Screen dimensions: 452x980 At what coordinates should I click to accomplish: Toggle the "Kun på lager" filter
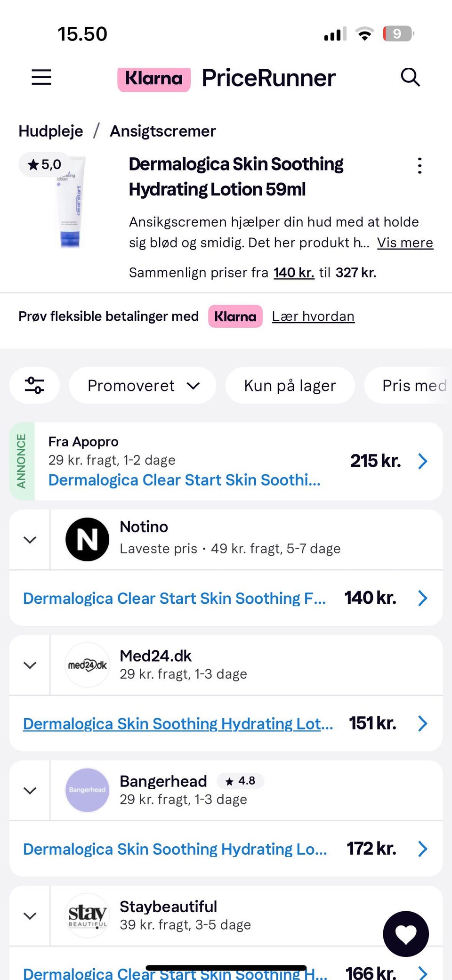coord(290,386)
